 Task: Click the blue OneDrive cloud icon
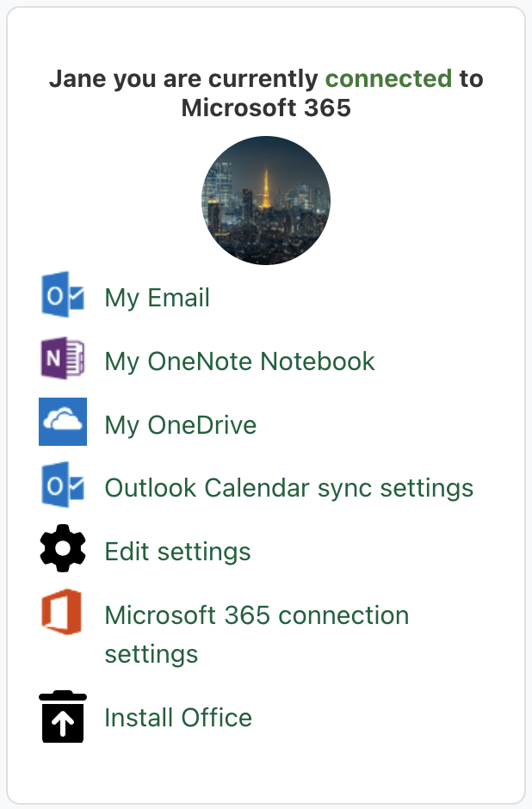pyautogui.click(x=63, y=422)
